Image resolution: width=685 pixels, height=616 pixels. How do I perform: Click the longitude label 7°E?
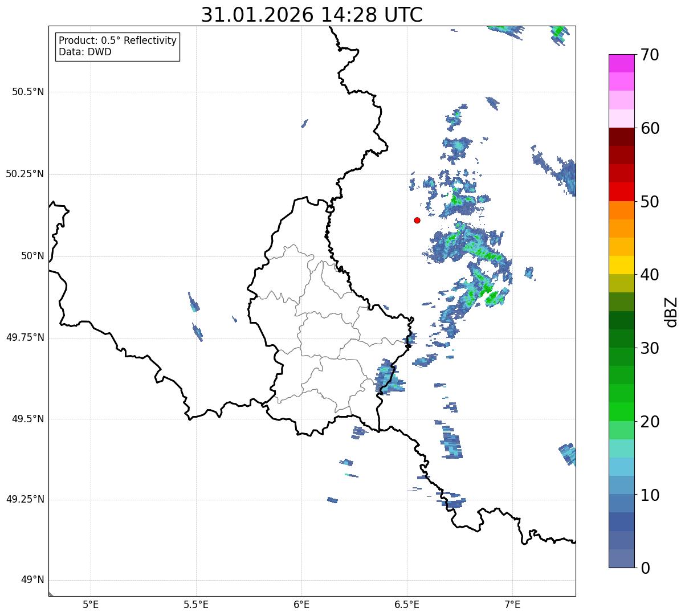coord(512,605)
